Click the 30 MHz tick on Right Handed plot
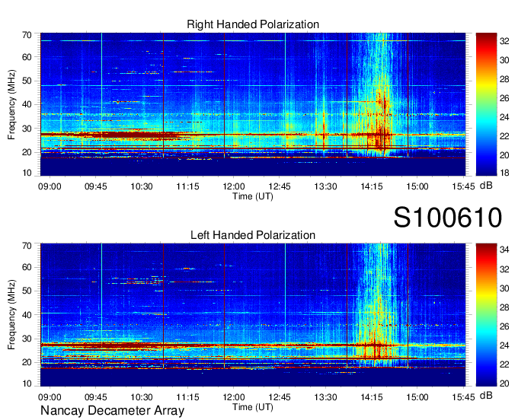The width and height of the screenshot is (518, 420). 27,129
